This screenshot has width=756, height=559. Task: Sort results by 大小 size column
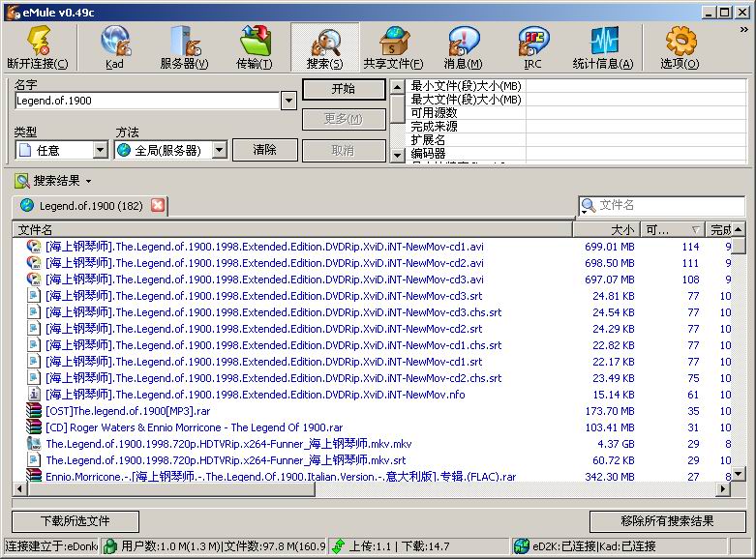[606, 230]
